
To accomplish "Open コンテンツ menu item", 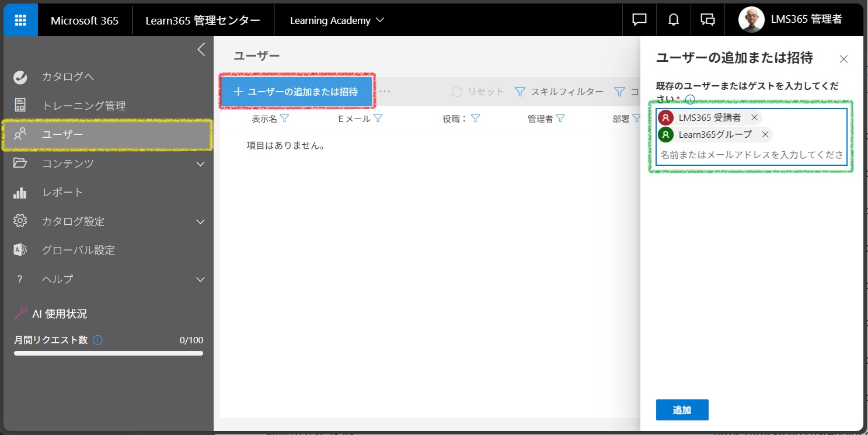I will click(x=68, y=164).
